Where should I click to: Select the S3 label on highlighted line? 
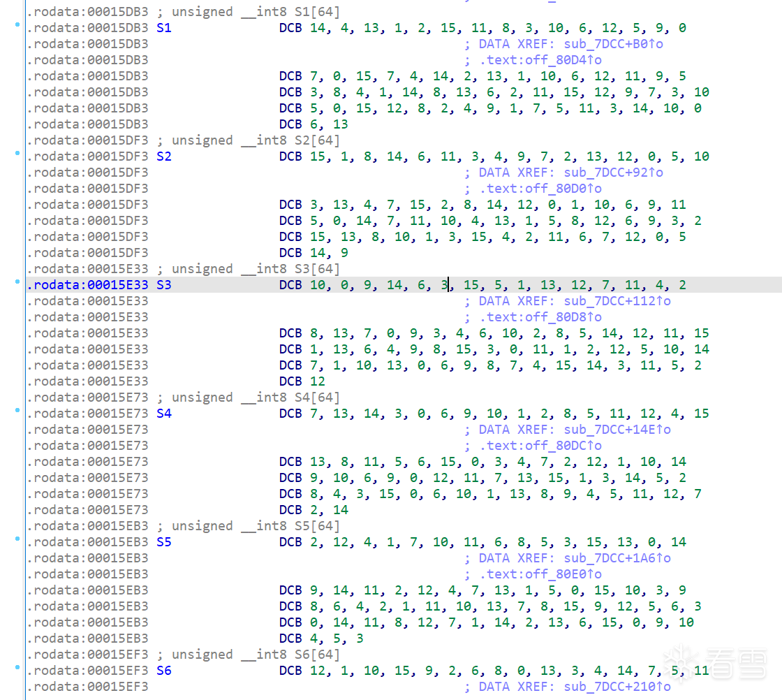(163, 285)
